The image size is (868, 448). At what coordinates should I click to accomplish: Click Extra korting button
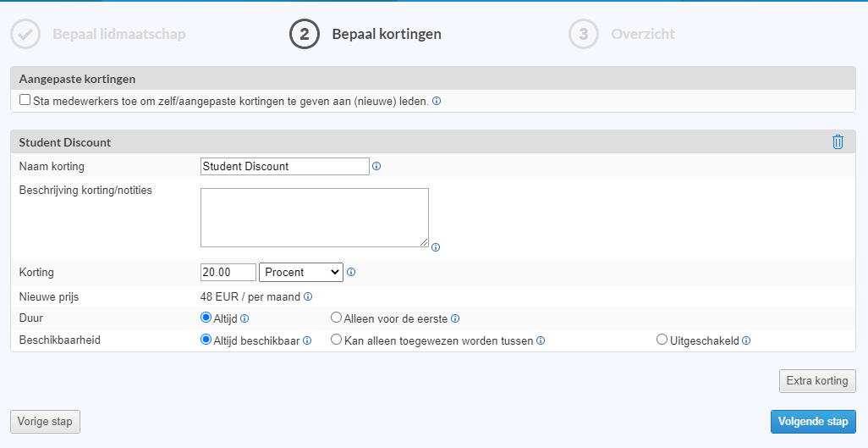[817, 381]
